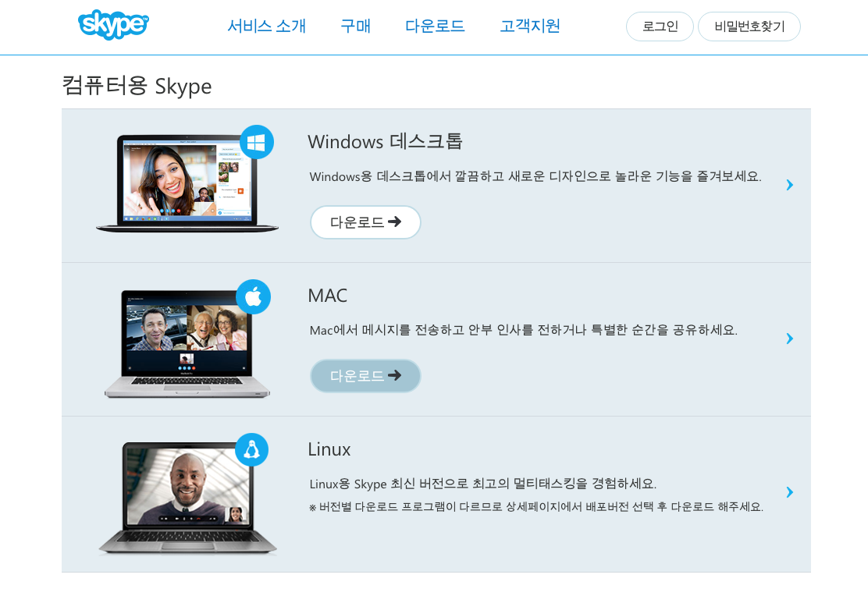Click the Windows laptop image

point(187,183)
